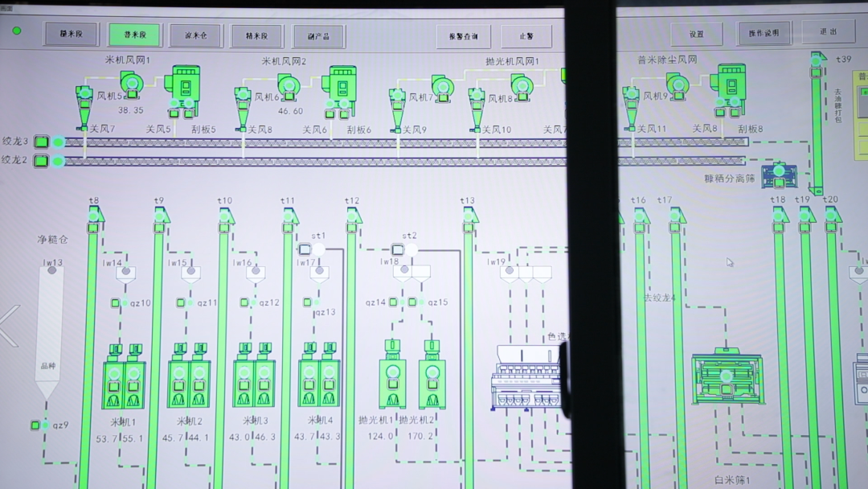Screen dimensions: 868x489
Task: Select the 米机风网2 dust collector unit
Action: pos(340,92)
